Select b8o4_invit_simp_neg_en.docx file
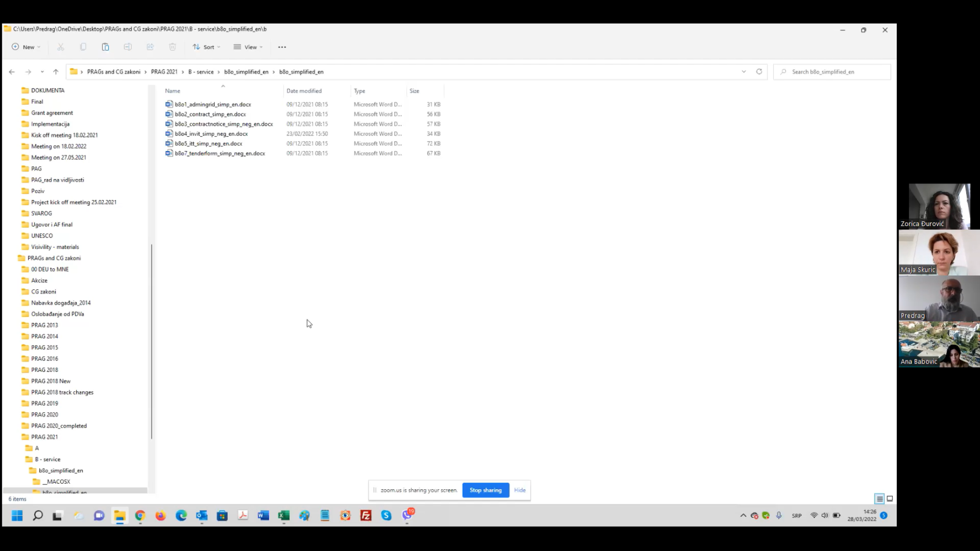 pos(211,134)
